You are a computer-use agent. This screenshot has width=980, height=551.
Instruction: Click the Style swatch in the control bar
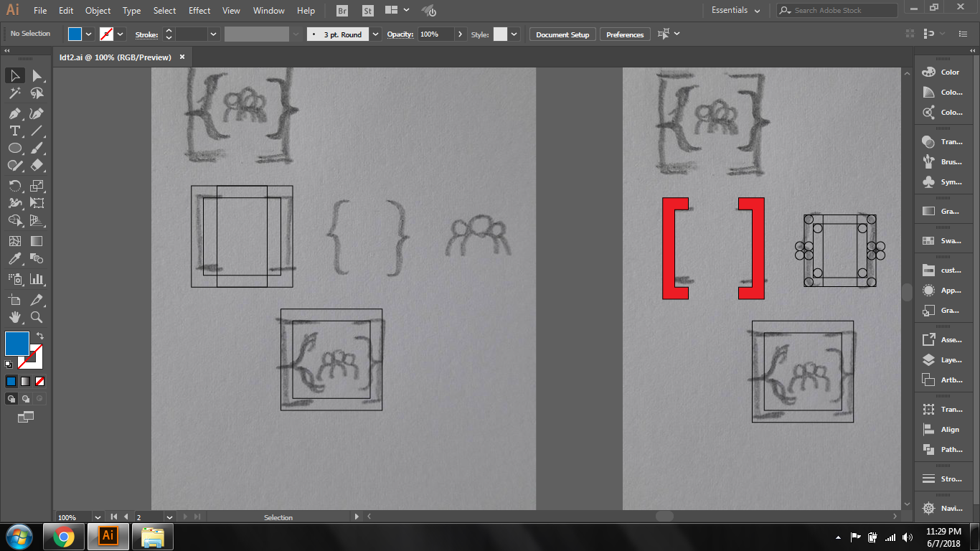point(500,34)
